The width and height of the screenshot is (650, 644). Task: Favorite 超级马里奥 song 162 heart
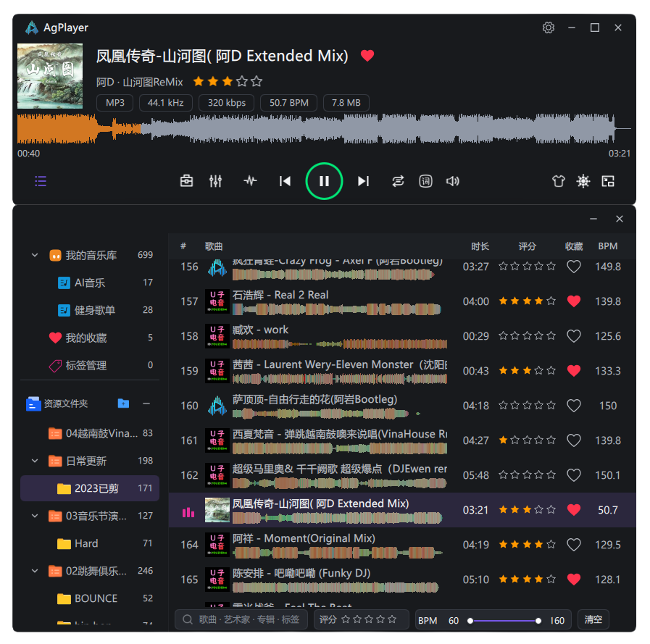pyautogui.click(x=574, y=475)
